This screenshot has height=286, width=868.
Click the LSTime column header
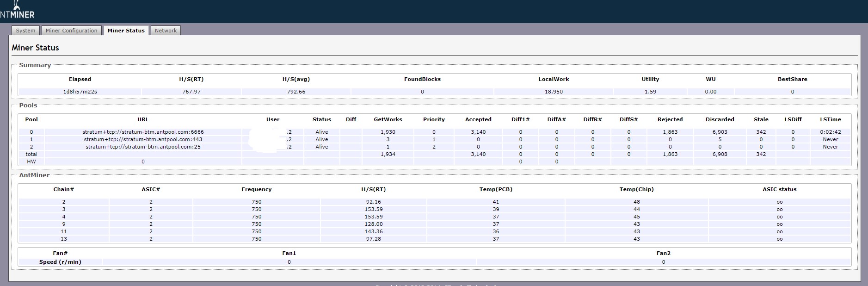pos(830,119)
